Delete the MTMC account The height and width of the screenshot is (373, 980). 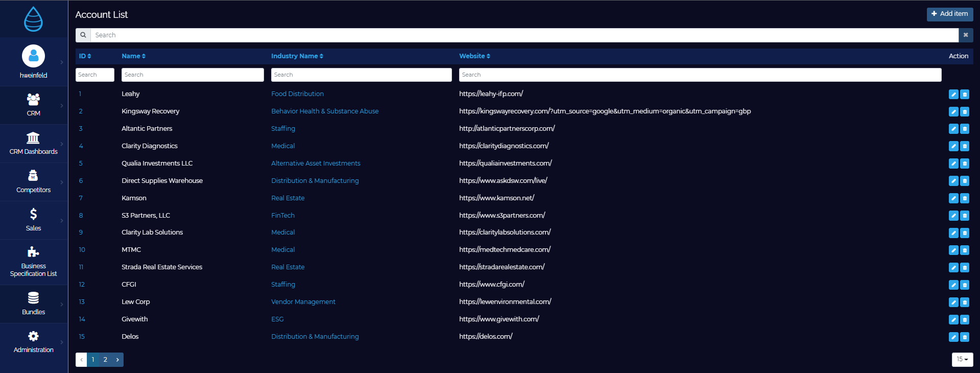965,250
